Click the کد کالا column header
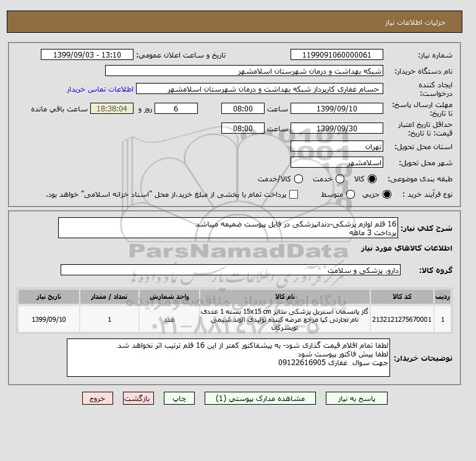 (x=402, y=296)
